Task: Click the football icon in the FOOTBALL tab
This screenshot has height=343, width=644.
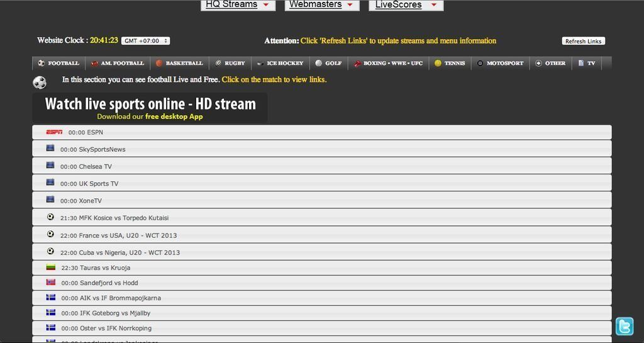Action: tap(41, 64)
